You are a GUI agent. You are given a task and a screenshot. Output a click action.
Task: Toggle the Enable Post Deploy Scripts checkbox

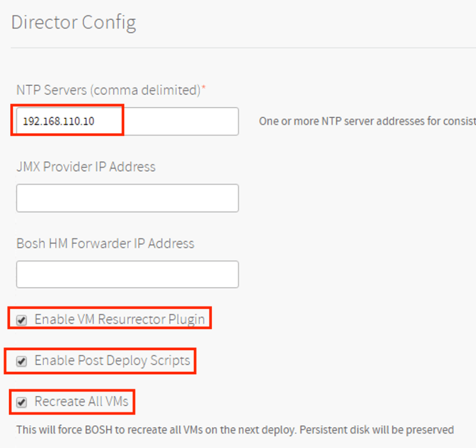coord(21,361)
